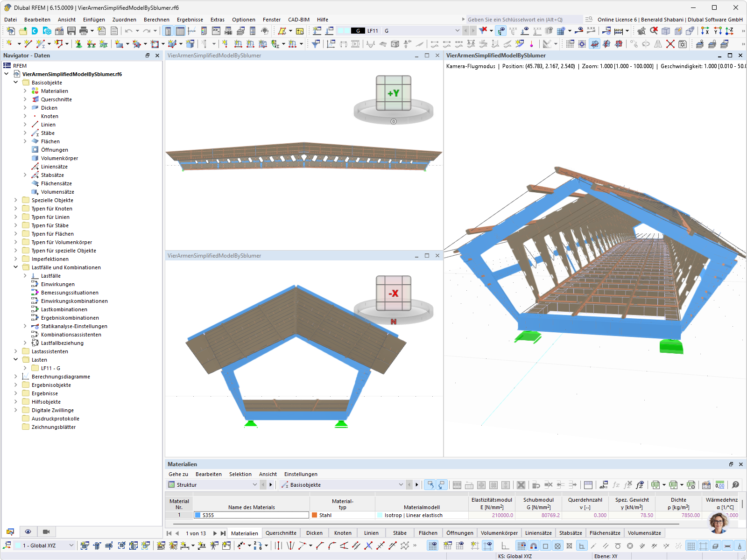Click Selektion in Materialien panel
Image resolution: width=747 pixels, height=560 pixels.
[x=240, y=474]
